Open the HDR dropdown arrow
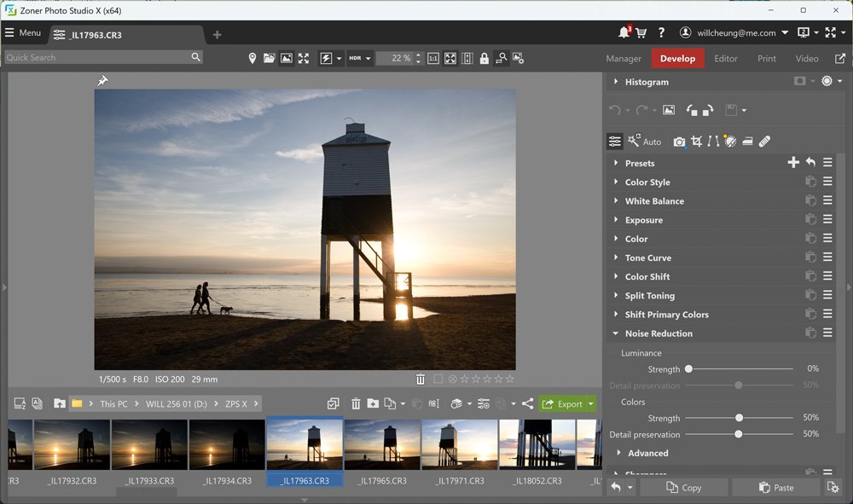This screenshot has height=504, width=853. point(368,58)
